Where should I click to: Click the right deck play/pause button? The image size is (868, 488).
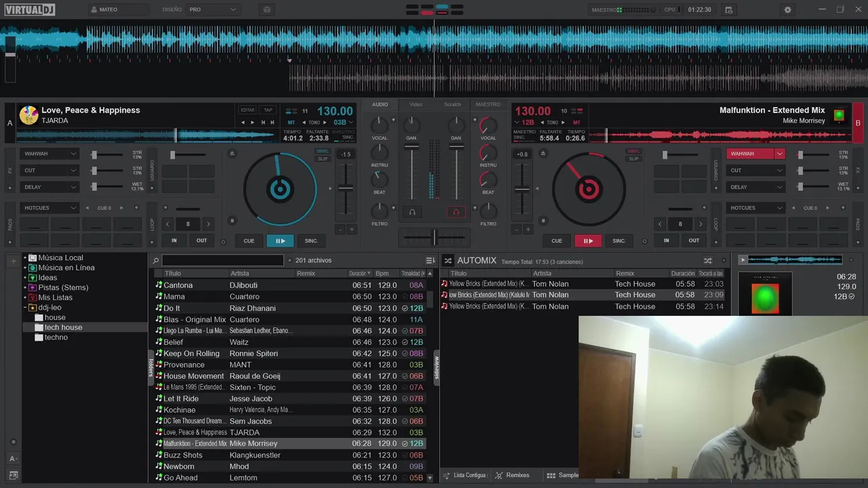[x=588, y=241]
